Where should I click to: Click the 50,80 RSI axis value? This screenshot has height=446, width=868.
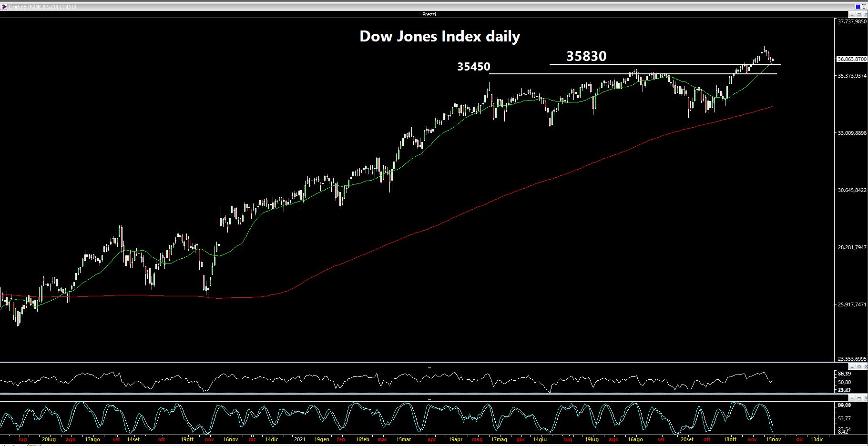click(844, 382)
